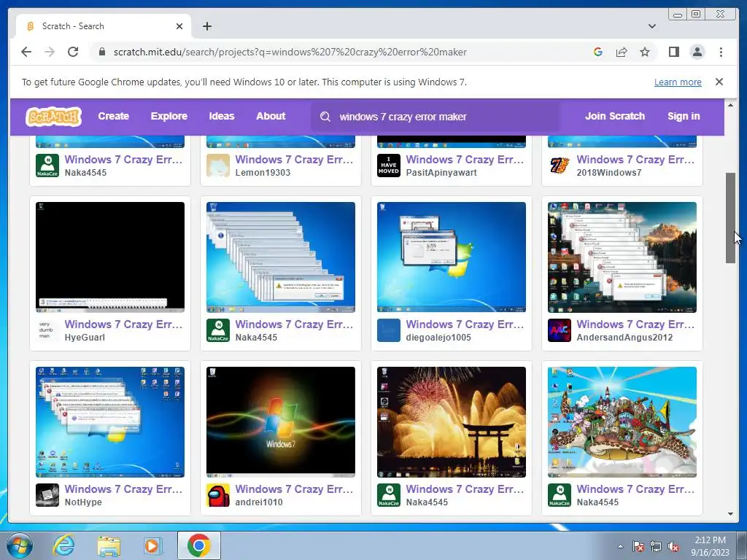This screenshot has height=560, width=747.
Task: Open the fireworks torii gate thumbnail
Action: (x=452, y=422)
